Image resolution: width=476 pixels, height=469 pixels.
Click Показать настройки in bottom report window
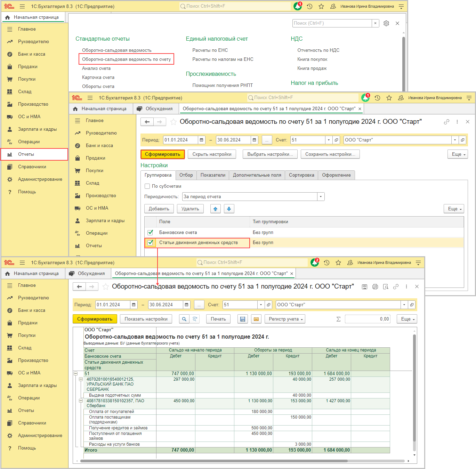pos(146,319)
